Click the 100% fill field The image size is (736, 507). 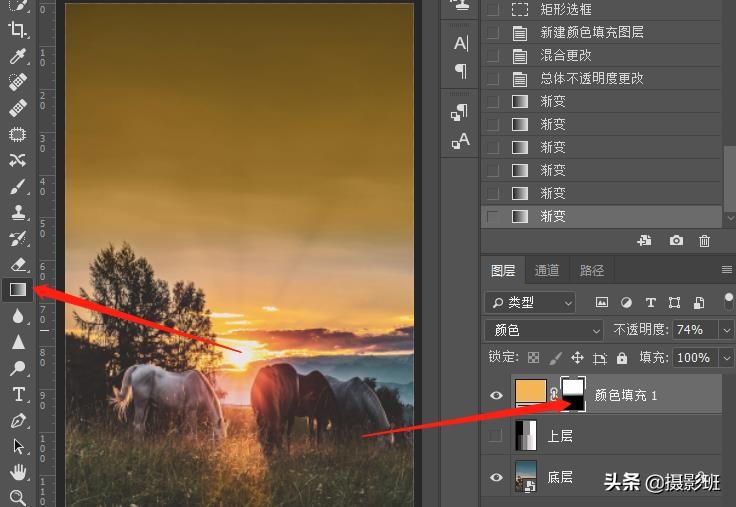tap(696, 358)
